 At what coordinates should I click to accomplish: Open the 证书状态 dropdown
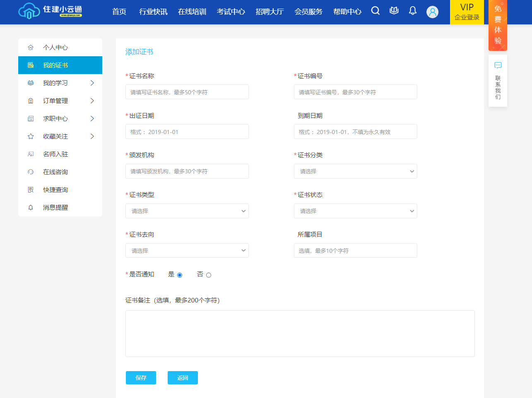pos(355,211)
